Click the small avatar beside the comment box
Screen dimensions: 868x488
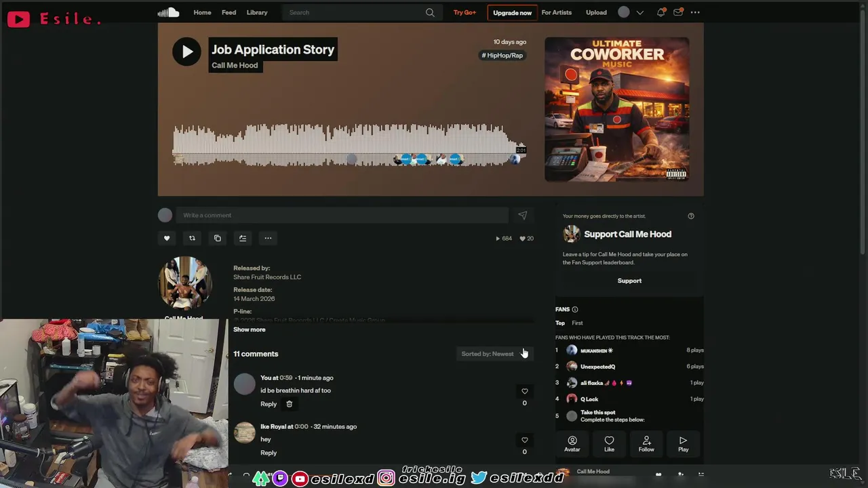click(165, 216)
